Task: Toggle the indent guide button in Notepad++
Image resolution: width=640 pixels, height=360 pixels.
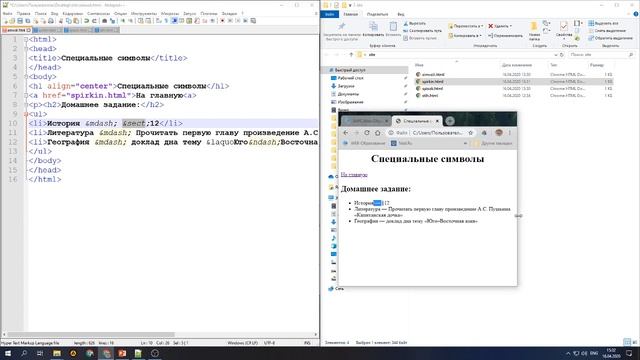Action: 174,20
